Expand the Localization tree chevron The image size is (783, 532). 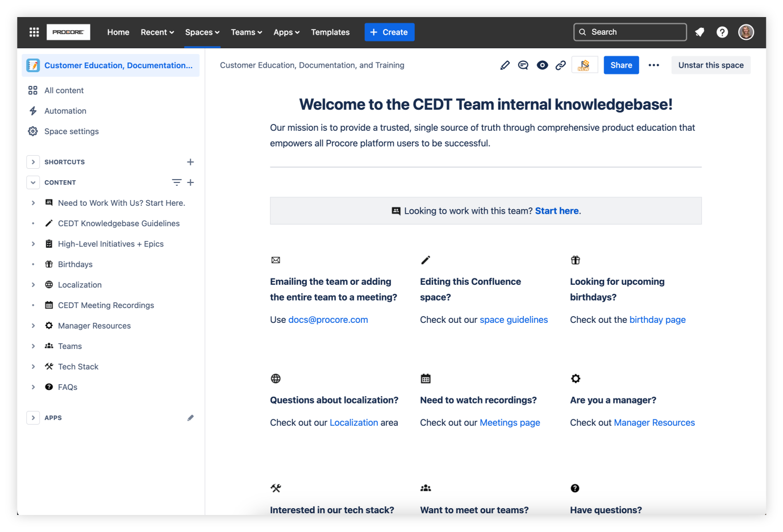[33, 285]
